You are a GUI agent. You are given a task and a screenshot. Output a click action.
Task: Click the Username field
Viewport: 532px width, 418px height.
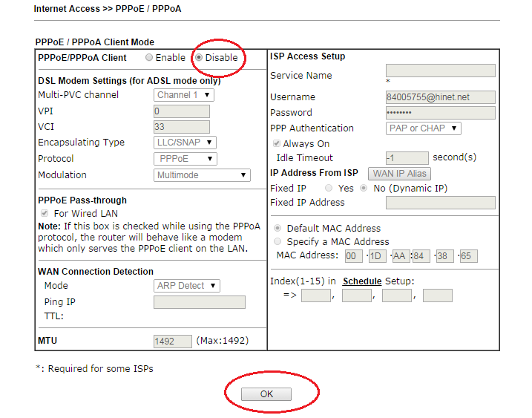pyautogui.click(x=440, y=97)
